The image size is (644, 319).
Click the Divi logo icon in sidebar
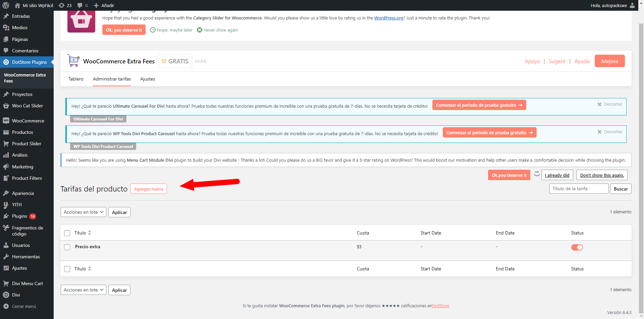coord(6,295)
